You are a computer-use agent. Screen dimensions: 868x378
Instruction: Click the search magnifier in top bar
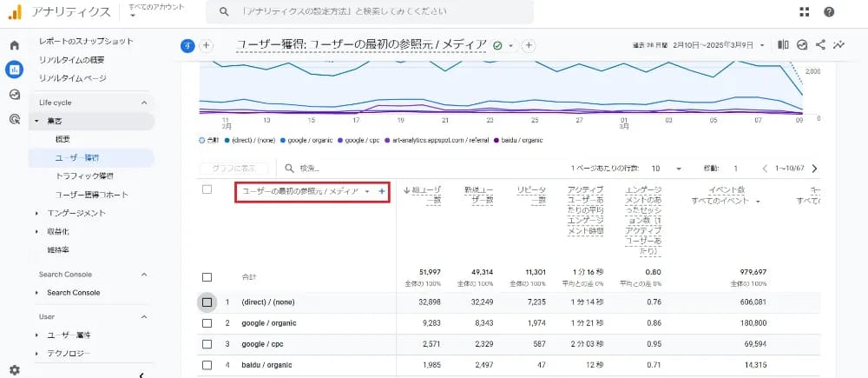(224, 11)
